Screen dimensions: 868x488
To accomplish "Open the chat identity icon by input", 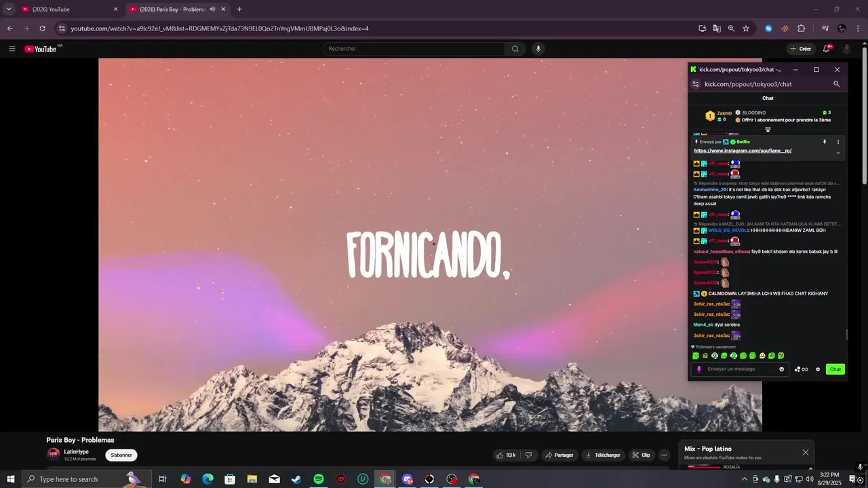I will click(x=699, y=369).
